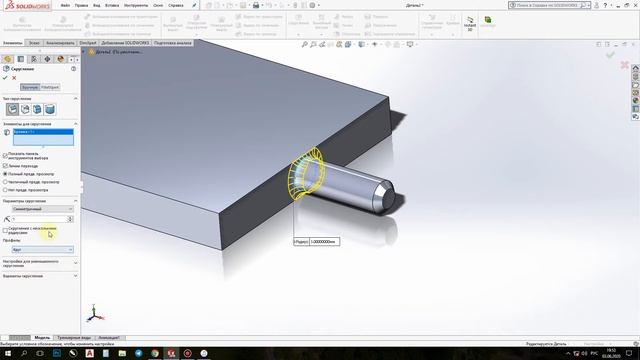Click the SOLIDWORKS help search field
Image resolution: width=640 pixels, height=360 pixels.
548,5
